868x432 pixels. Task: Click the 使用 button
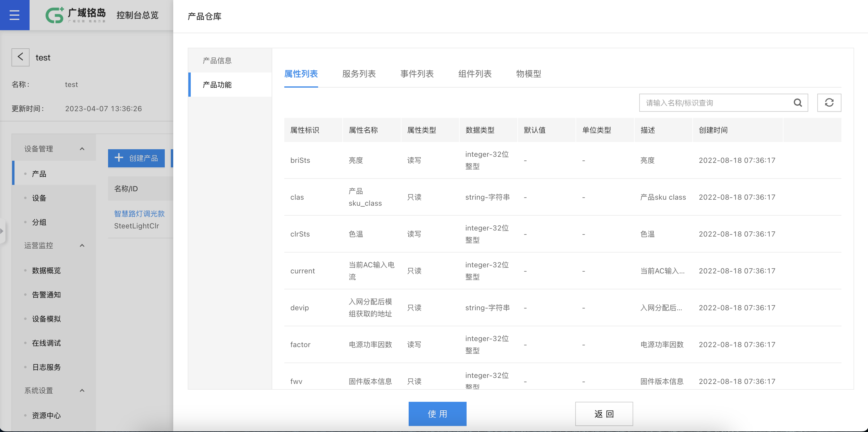(437, 414)
